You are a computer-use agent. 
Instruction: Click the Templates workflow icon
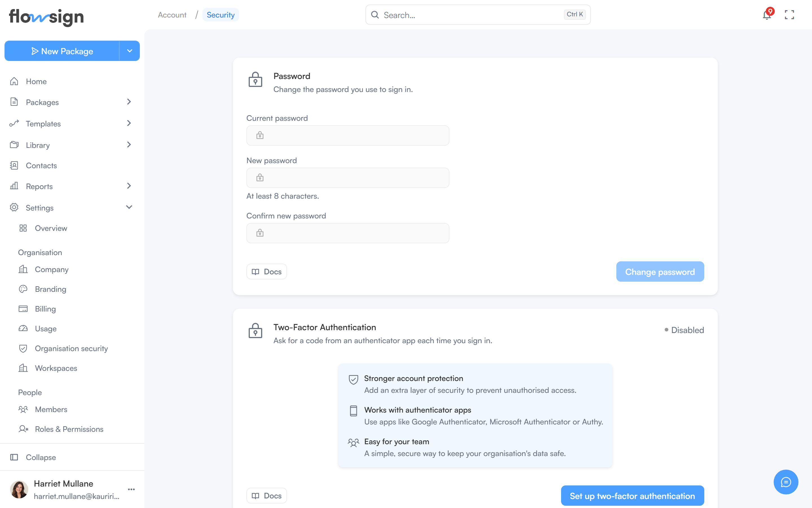(14, 123)
